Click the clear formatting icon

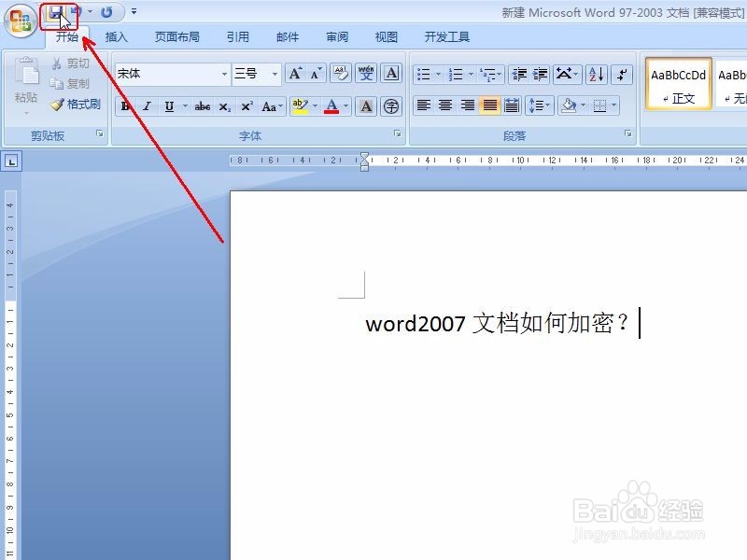[341, 74]
